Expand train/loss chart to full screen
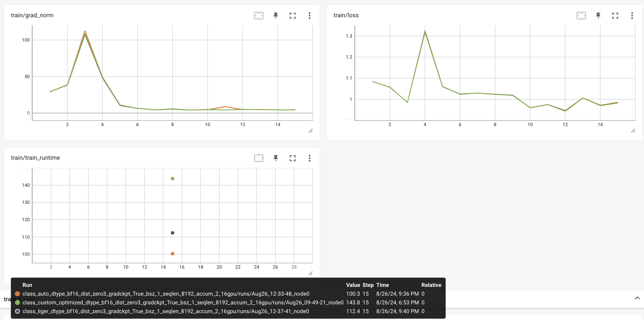 point(615,16)
